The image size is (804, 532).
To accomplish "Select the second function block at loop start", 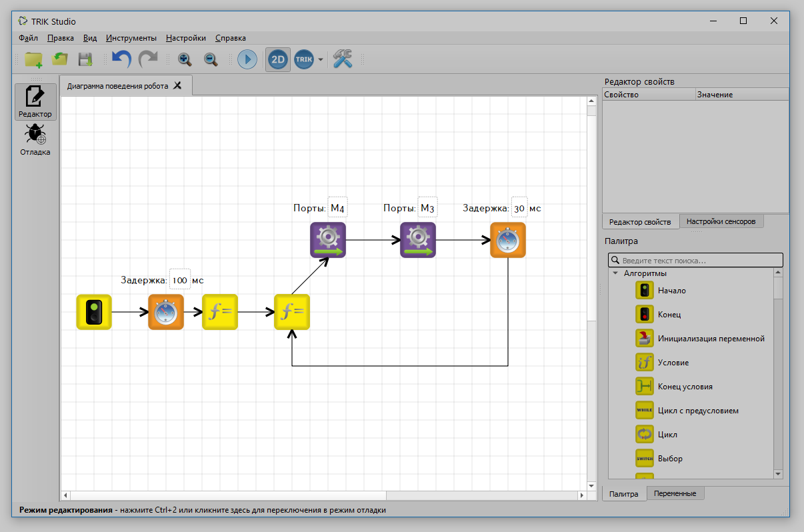I will 292,312.
